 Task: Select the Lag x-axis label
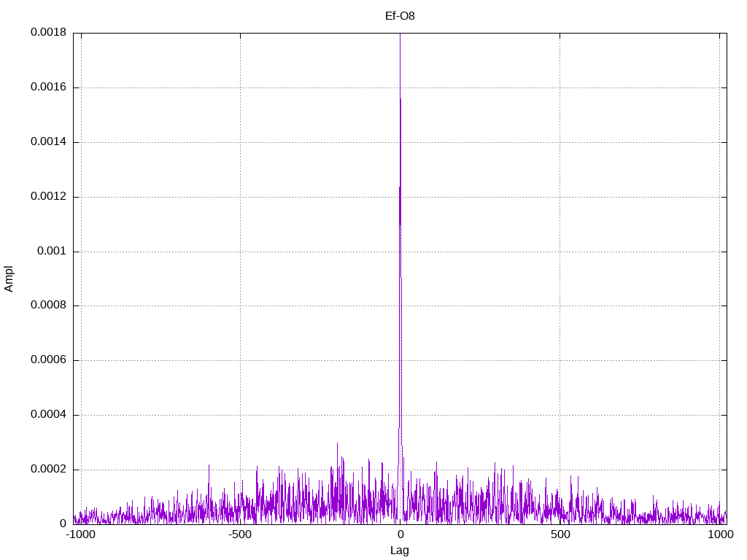coord(399,551)
